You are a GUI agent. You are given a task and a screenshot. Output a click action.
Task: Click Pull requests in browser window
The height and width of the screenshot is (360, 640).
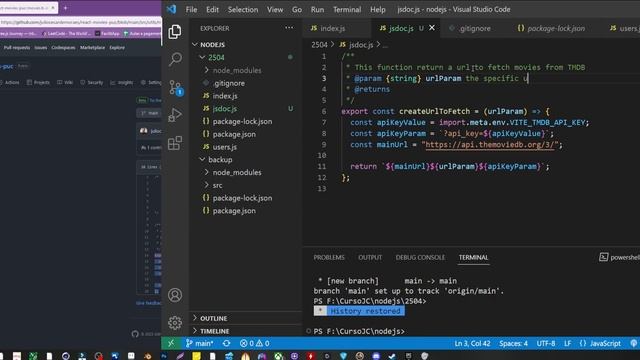[17, 48]
